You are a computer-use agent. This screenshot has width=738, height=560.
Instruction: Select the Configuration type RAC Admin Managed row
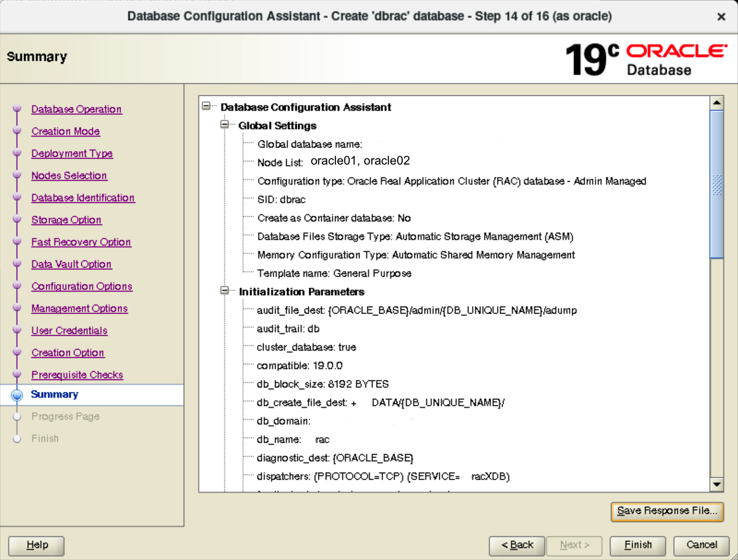(x=452, y=181)
